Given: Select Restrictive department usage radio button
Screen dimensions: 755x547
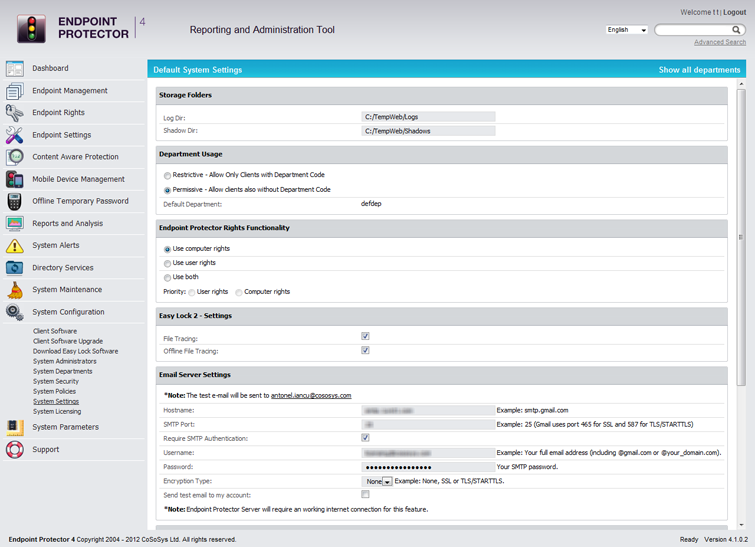Looking at the screenshot, I should [167, 175].
